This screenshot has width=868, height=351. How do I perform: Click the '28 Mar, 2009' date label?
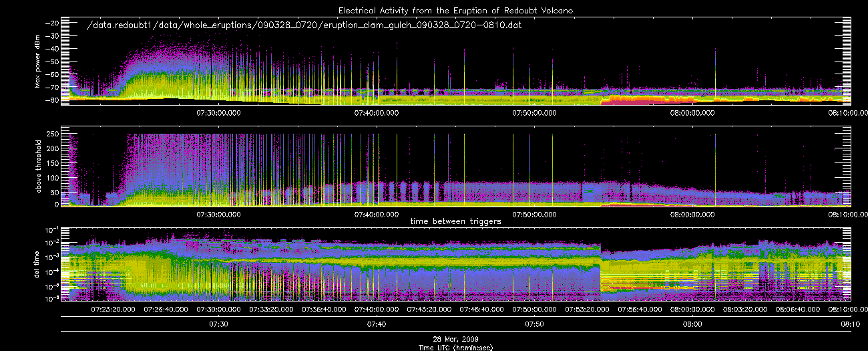click(455, 339)
